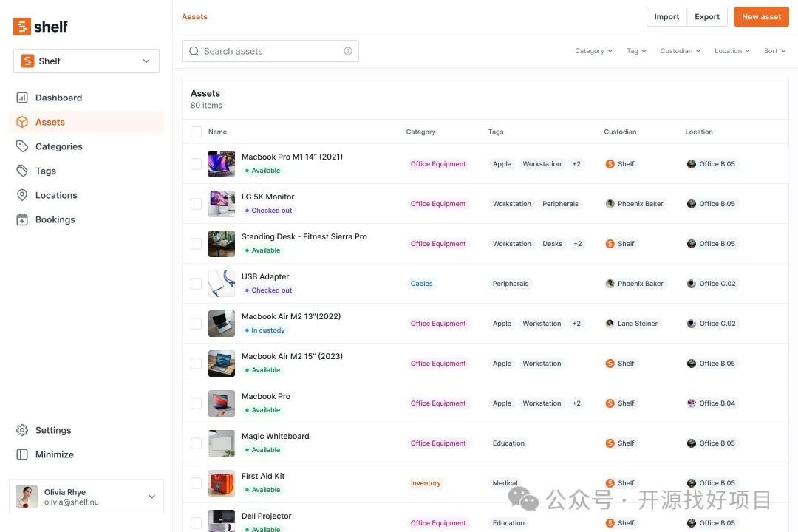Click the search magnifier icon

pyautogui.click(x=194, y=51)
